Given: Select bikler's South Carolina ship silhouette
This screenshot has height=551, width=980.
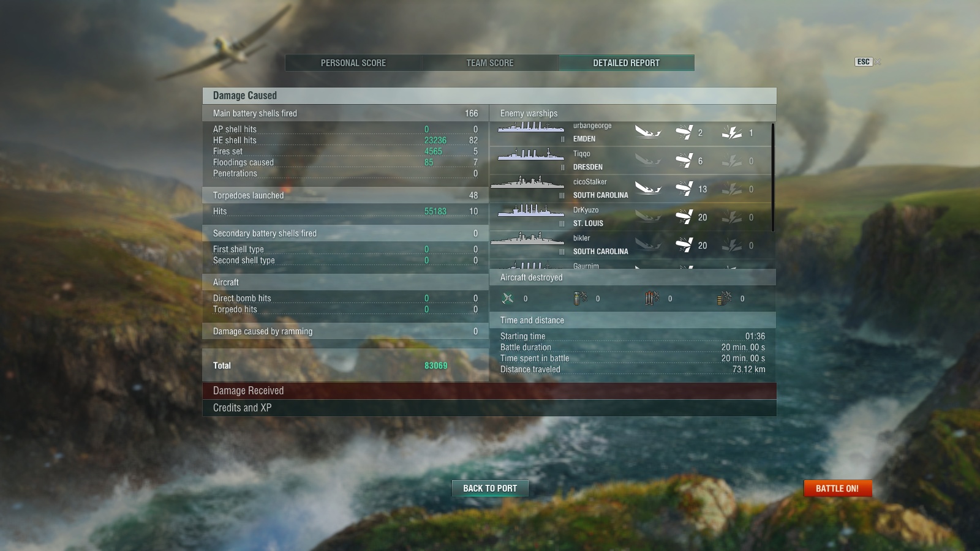Looking at the screenshot, I should point(527,239).
